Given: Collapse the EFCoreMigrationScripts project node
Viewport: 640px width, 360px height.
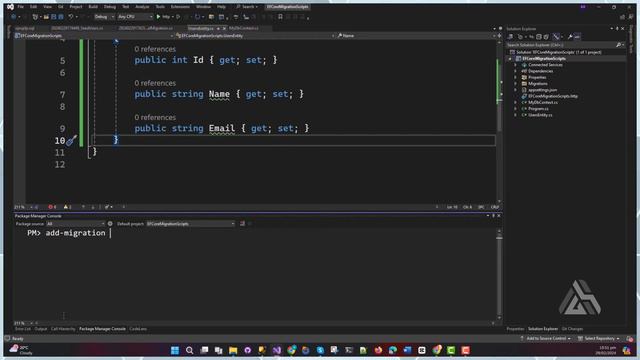Looking at the screenshot, I should 510,59.
